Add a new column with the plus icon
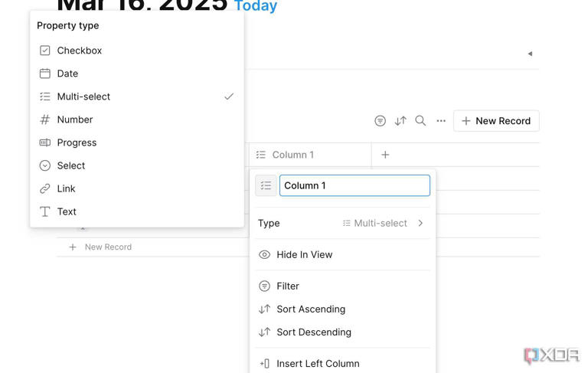588x373 pixels. (385, 155)
